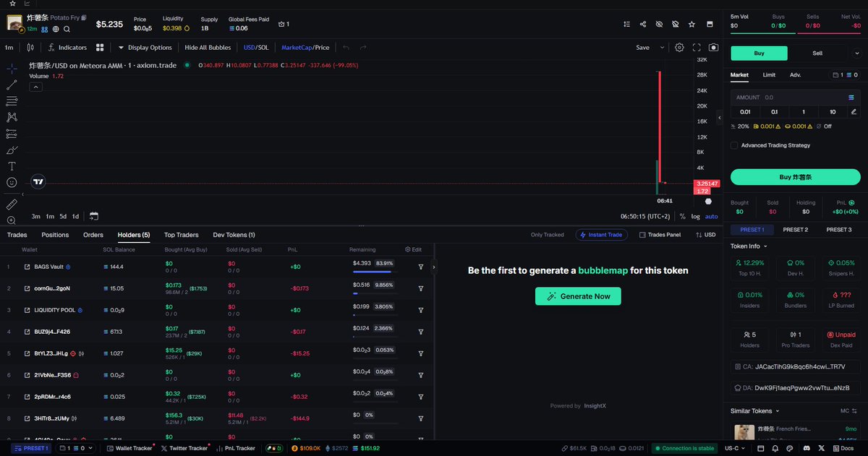Open the Fibonacci retracement tool

point(12,100)
